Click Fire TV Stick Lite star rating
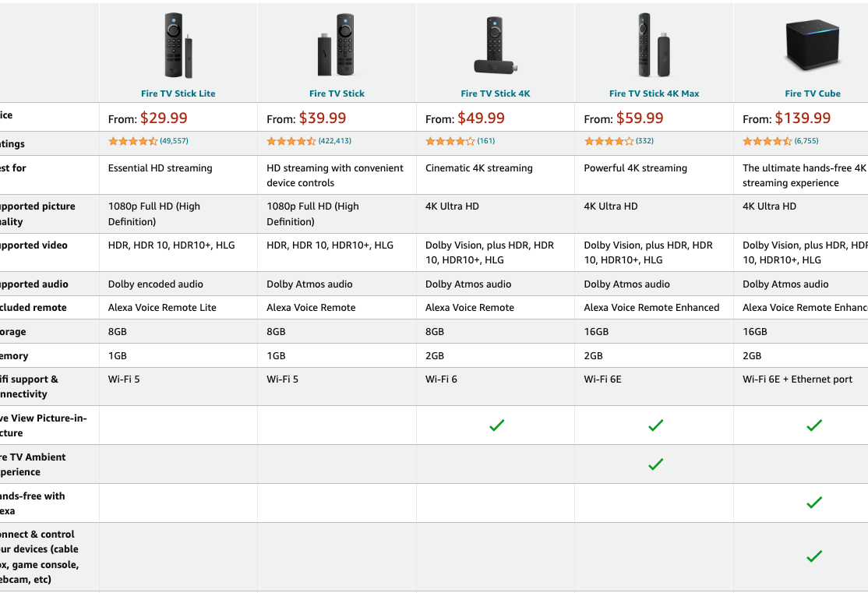The width and height of the screenshot is (868, 593). click(132, 142)
